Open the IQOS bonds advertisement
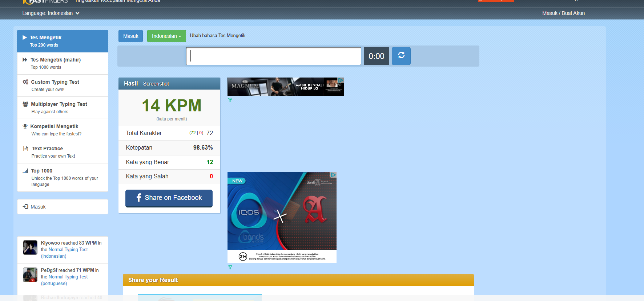644x301 pixels. 282,218
